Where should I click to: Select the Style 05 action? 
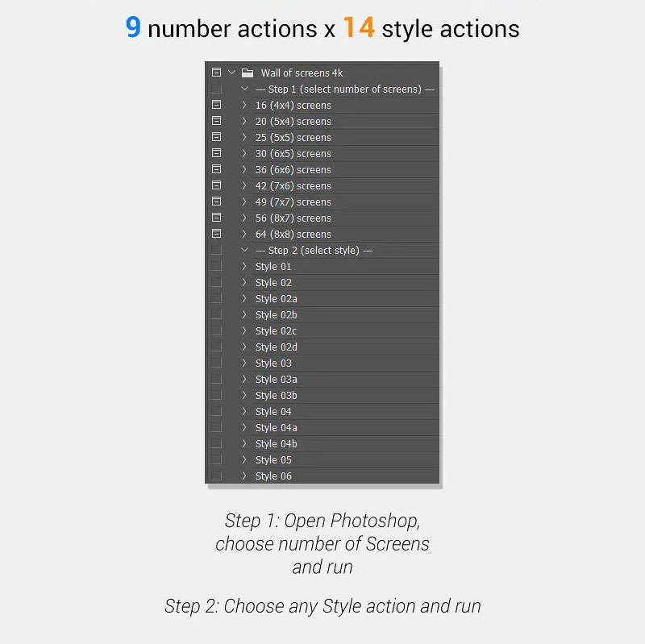click(x=273, y=459)
